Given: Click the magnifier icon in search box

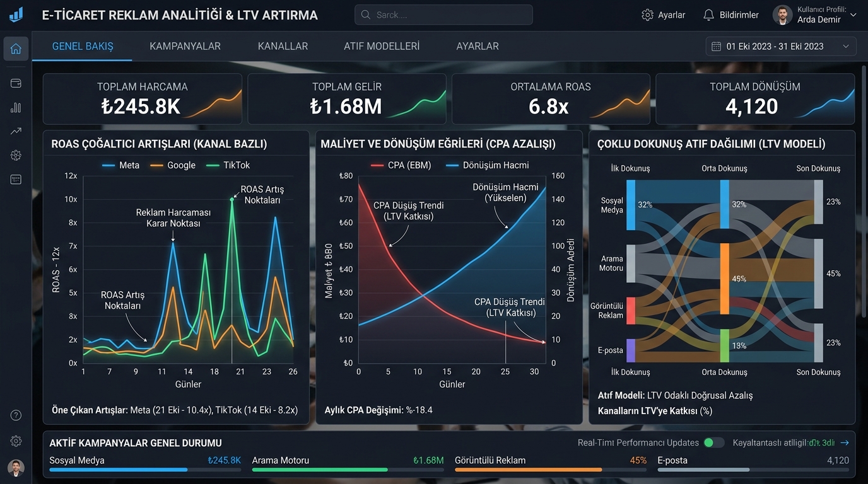Looking at the screenshot, I should click(366, 14).
